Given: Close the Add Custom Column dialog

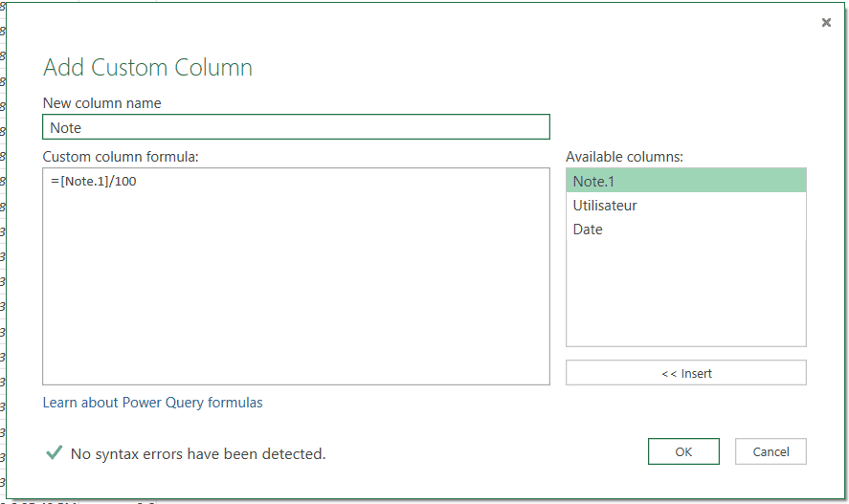Looking at the screenshot, I should 826,23.
